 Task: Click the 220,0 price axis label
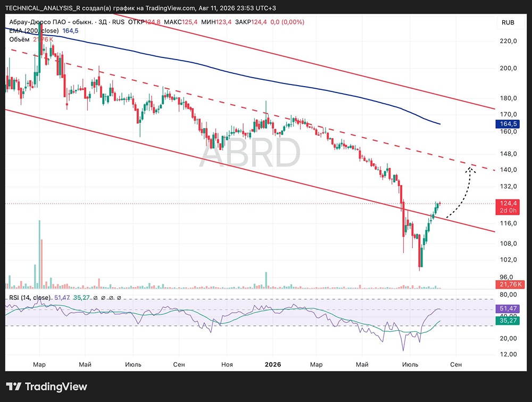508,41
